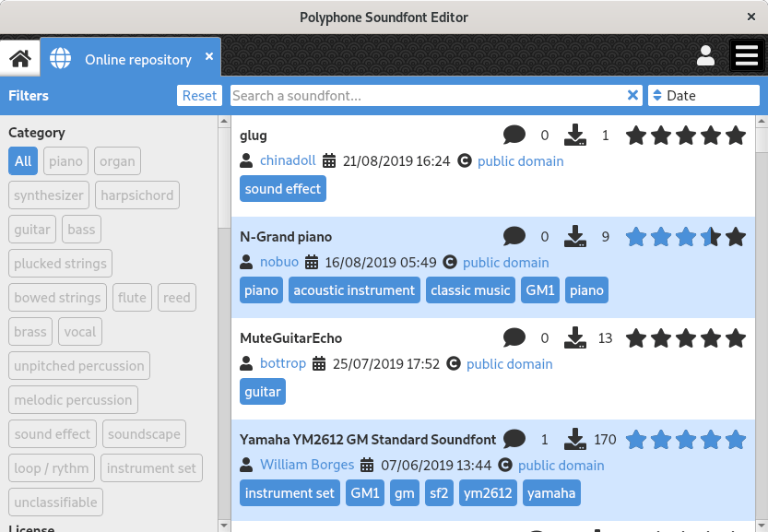Click the Reset filters button
768x532 pixels.
[x=199, y=95]
